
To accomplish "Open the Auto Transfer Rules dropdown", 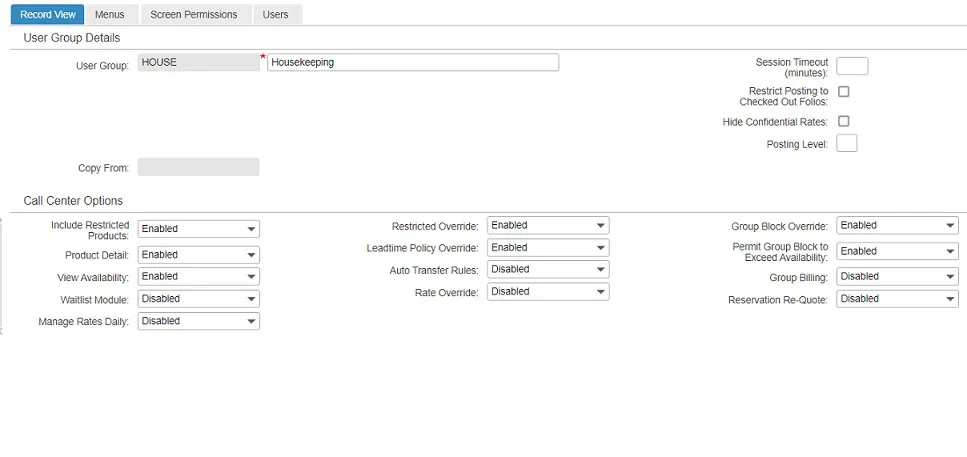I will [x=548, y=269].
